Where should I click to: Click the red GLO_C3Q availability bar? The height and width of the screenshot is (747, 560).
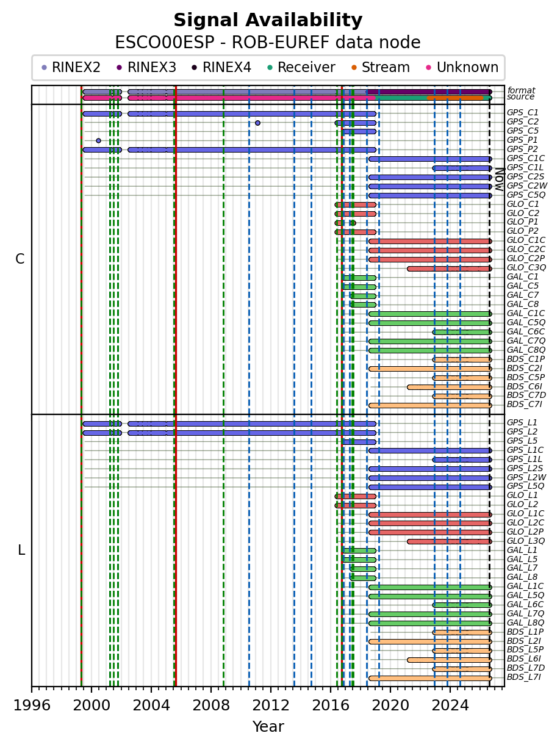(450, 268)
